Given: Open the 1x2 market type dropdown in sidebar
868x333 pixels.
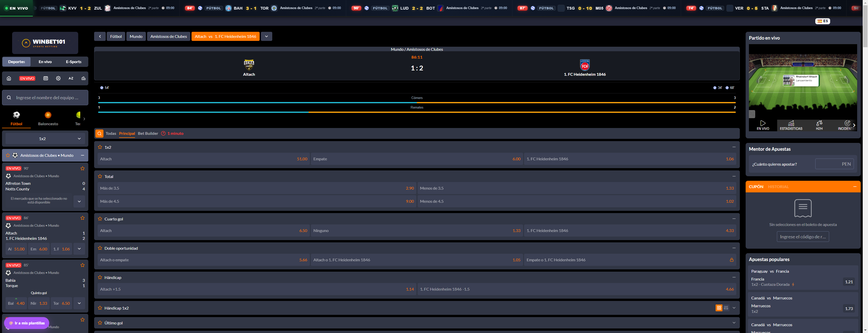Looking at the screenshot, I should pyautogui.click(x=45, y=139).
